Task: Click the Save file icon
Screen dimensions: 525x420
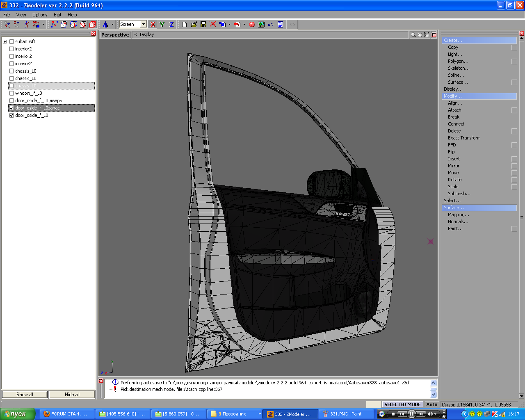Action: (203, 25)
